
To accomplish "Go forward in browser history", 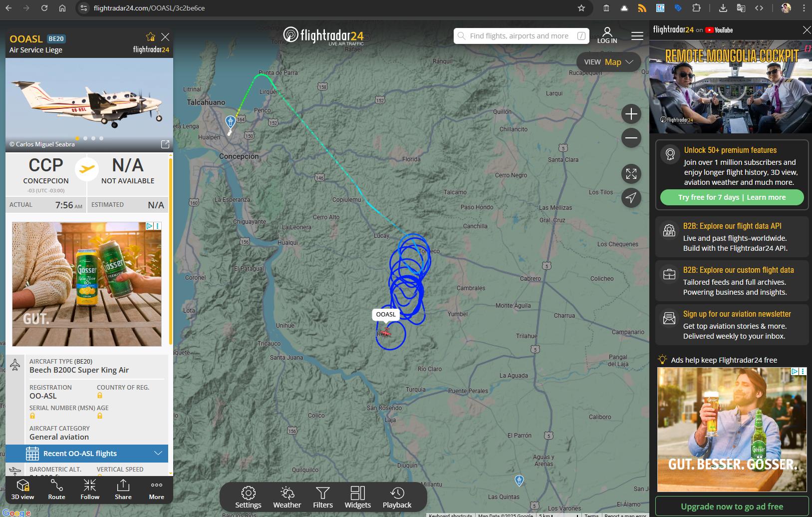I will pos(26,8).
